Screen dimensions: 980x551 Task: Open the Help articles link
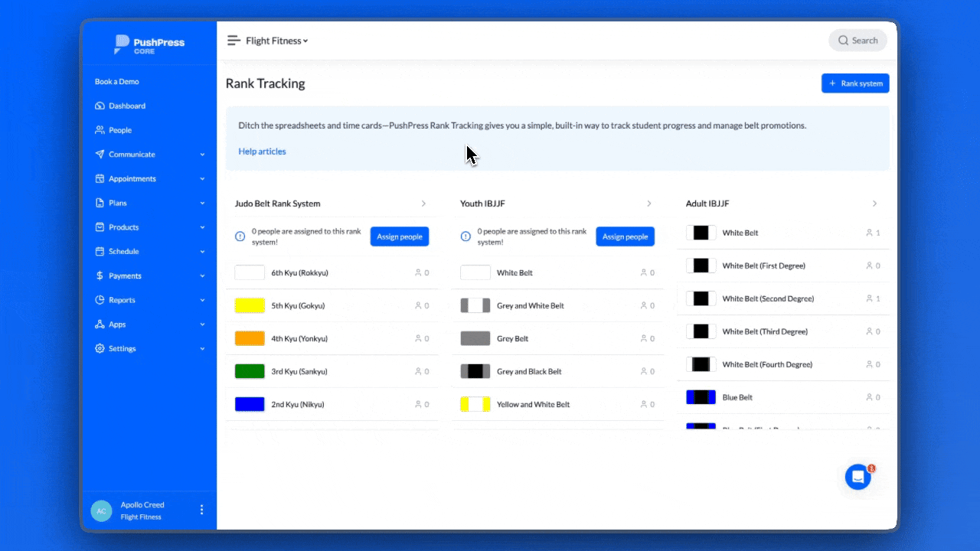pyautogui.click(x=262, y=152)
